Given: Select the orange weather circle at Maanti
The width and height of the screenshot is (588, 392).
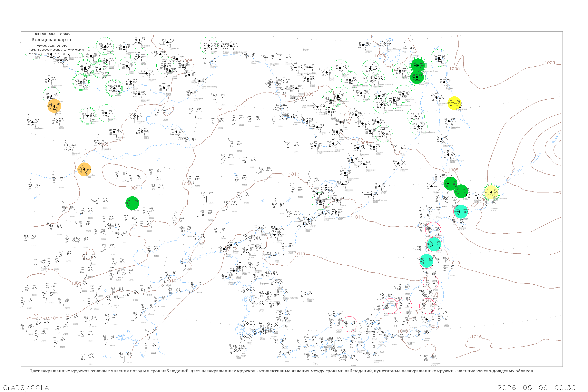Looking at the screenshot, I should (x=54, y=106).
